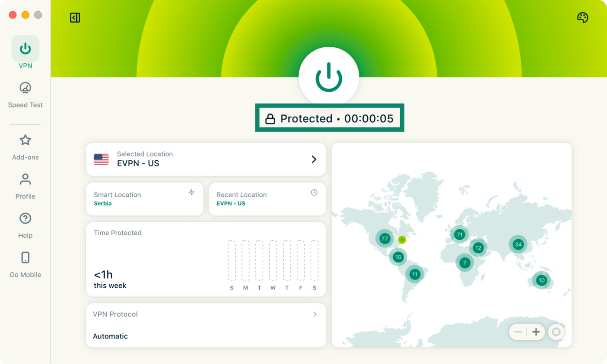Expand the Selected Location chevron

click(314, 159)
